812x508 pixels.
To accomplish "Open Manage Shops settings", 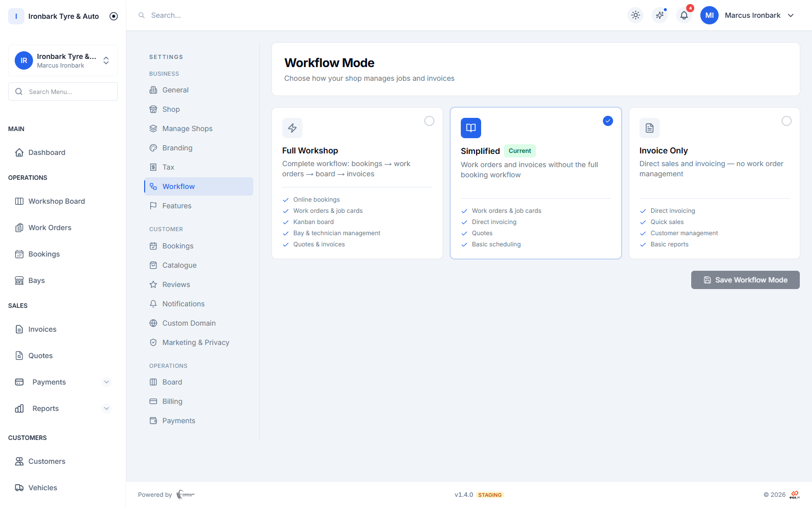I will 198,129.
